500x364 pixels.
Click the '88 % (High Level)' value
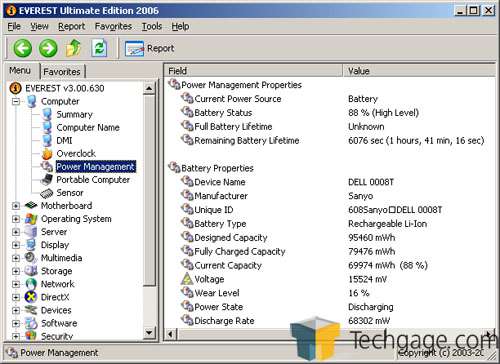click(x=383, y=113)
